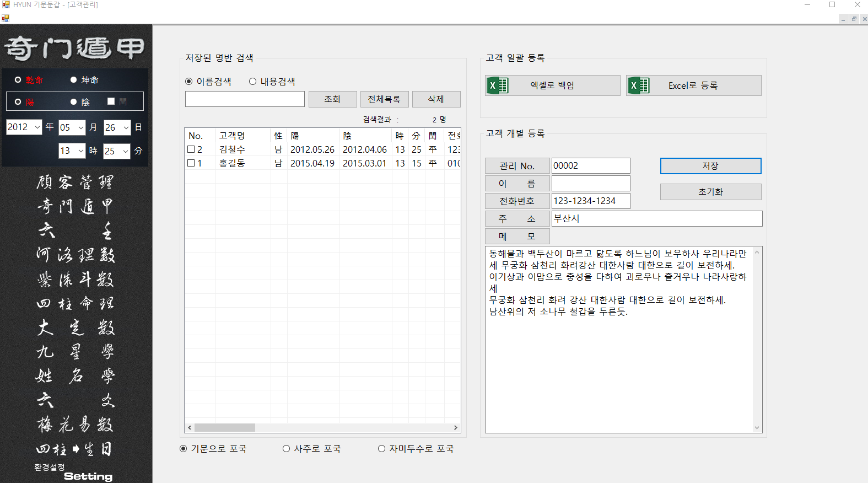The image size is (868, 483).
Task: Open 四柱命理 sidebar menu item
Action: pyautogui.click(x=75, y=303)
